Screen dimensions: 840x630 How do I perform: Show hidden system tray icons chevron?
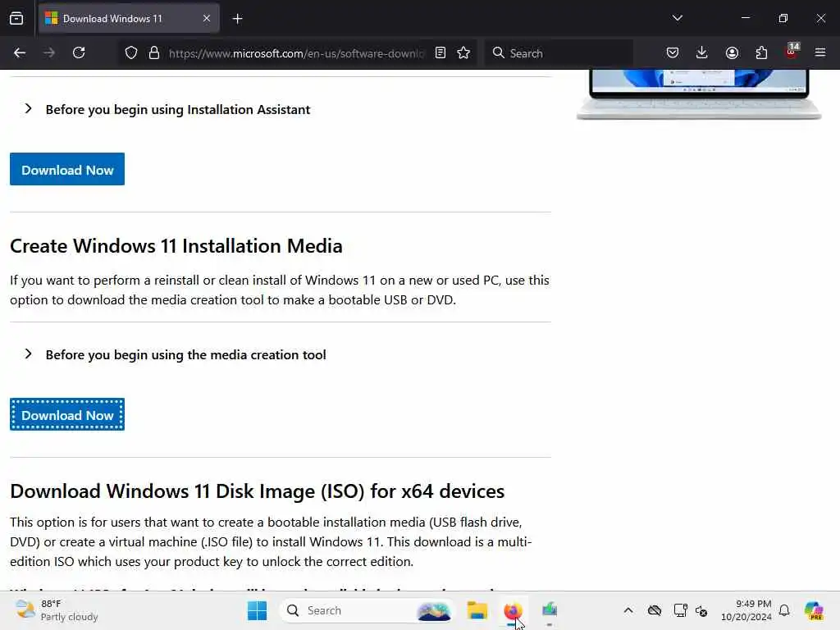[628, 610]
